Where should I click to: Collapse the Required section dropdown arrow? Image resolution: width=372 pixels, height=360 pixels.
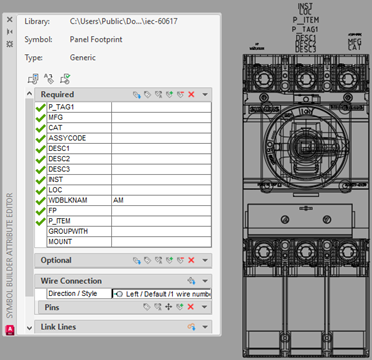pos(205,95)
